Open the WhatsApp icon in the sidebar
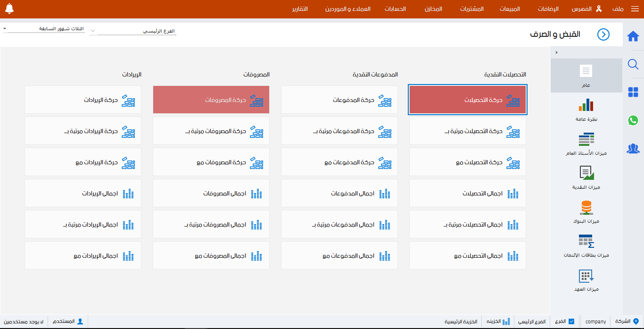Screen dimensions: 644x329 (x=633, y=121)
